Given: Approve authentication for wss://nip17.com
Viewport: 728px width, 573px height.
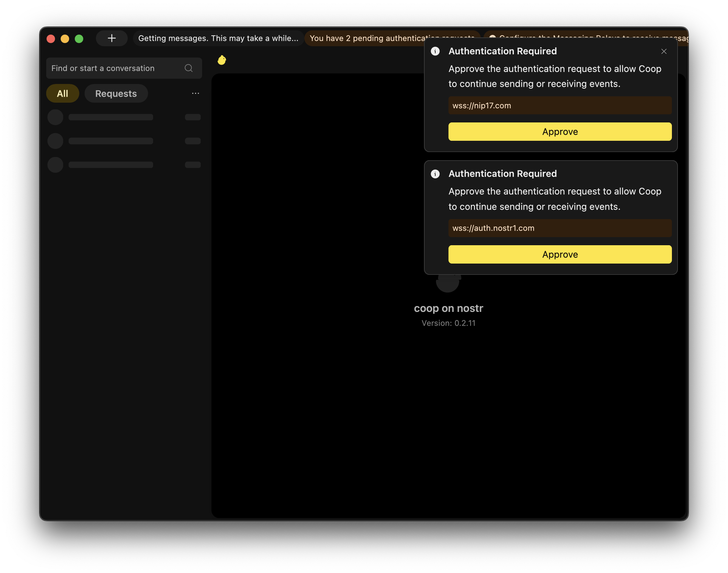Looking at the screenshot, I should (x=560, y=132).
